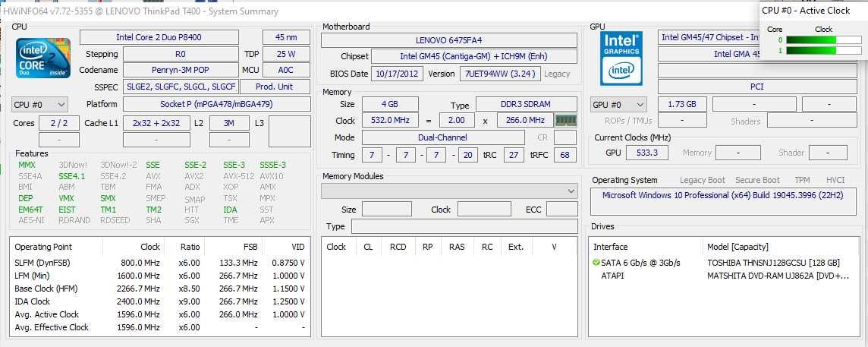Click the BIOS version 7UET94WW field
Image resolution: width=868 pixels, height=347 pixels.
point(500,74)
